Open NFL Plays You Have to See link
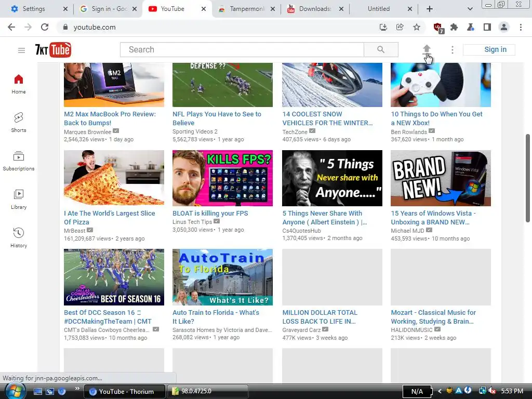Image resolution: width=532 pixels, height=399 pixels. [x=217, y=118]
